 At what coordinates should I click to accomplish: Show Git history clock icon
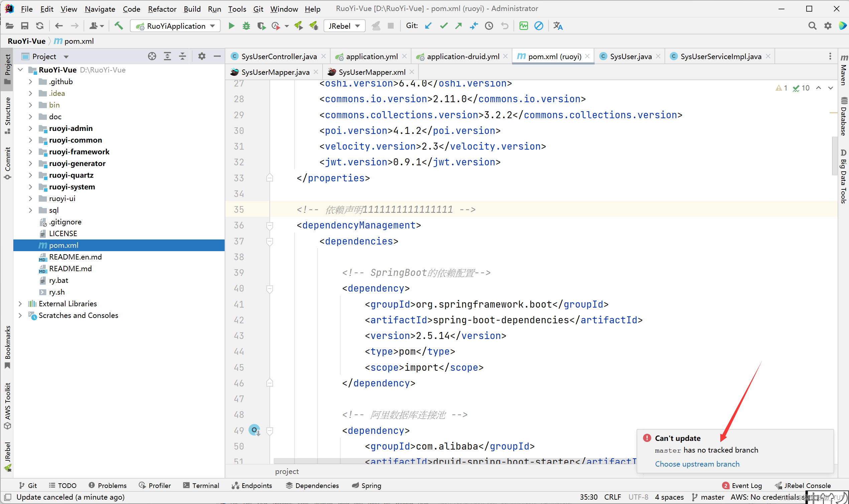click(489, 26)
